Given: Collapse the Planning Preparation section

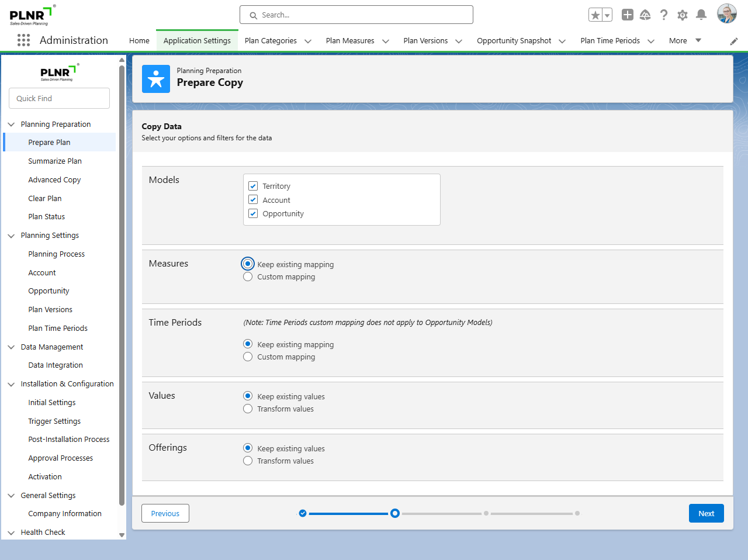Looking at the screenshot, I should (x=11, y=125).
